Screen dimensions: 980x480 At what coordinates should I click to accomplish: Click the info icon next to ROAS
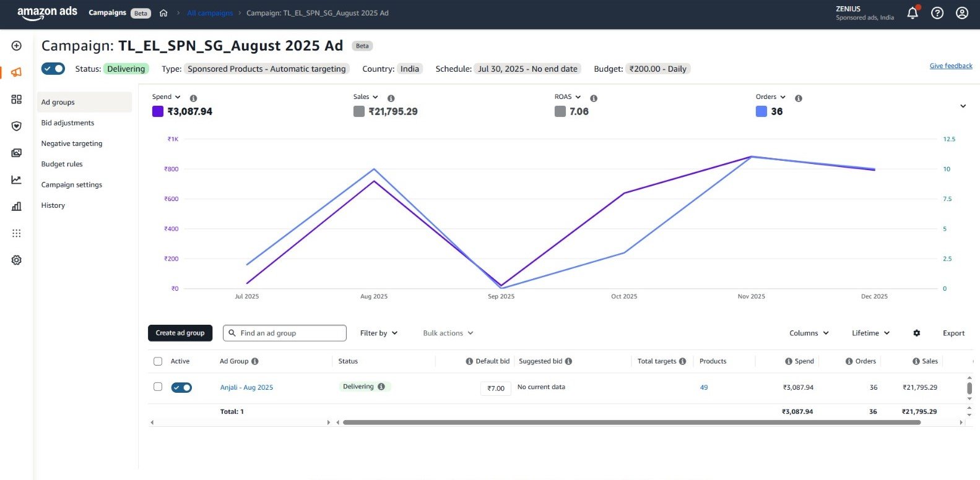pos(594,98)
